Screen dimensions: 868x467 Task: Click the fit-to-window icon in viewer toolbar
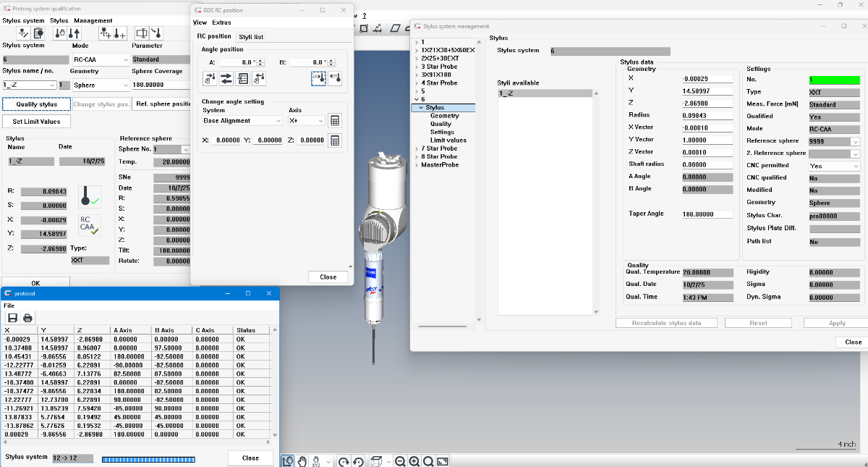pos(443,461)
